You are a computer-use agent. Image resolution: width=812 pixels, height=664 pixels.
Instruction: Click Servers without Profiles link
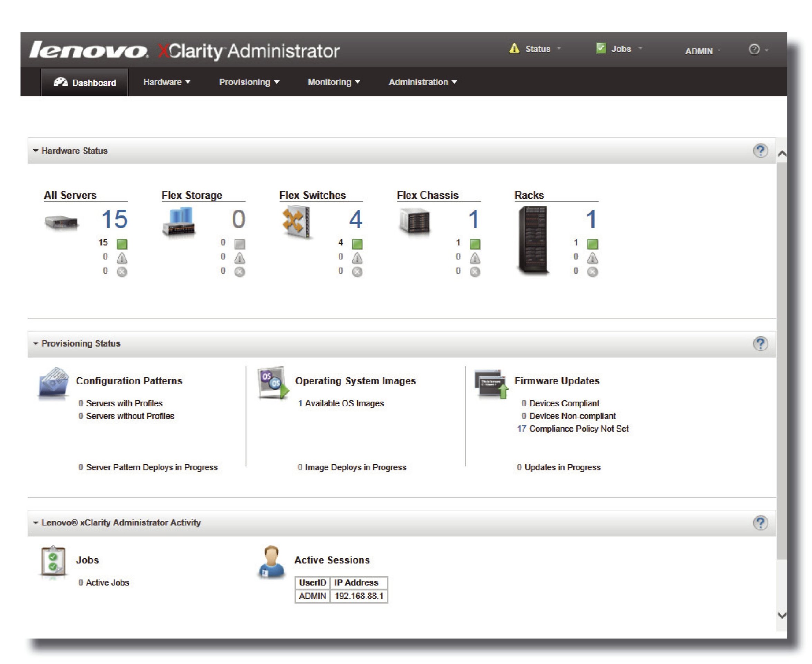coord(126,416)
